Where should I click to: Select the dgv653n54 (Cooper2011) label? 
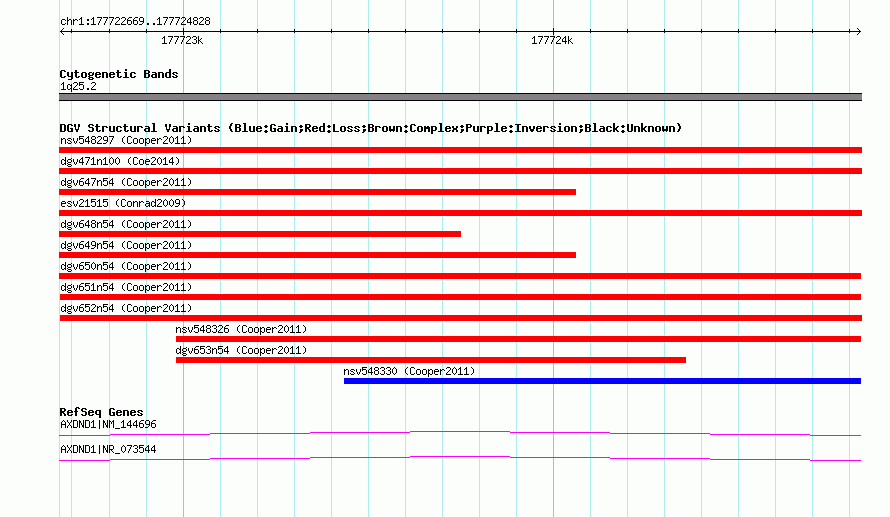coord(241,350)
